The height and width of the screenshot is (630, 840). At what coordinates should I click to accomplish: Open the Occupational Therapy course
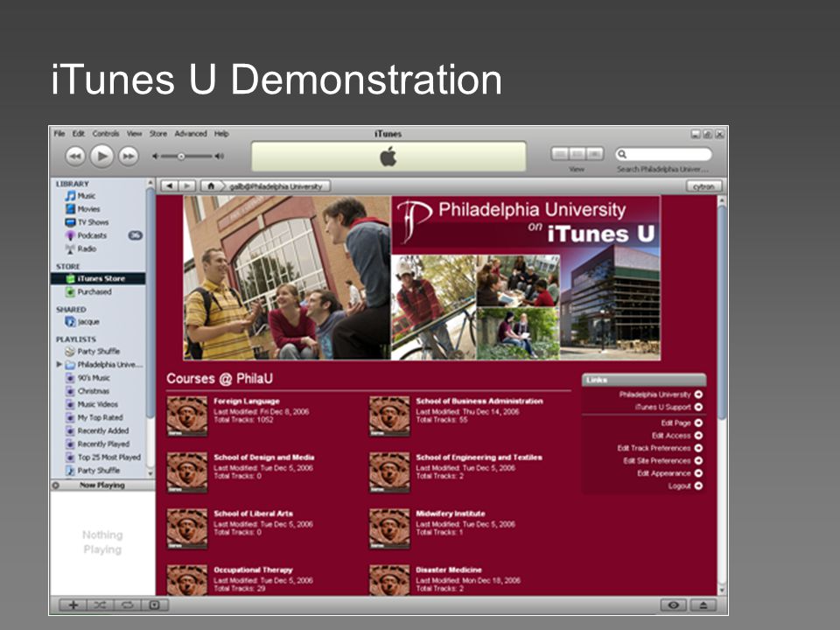pos(254,570)
